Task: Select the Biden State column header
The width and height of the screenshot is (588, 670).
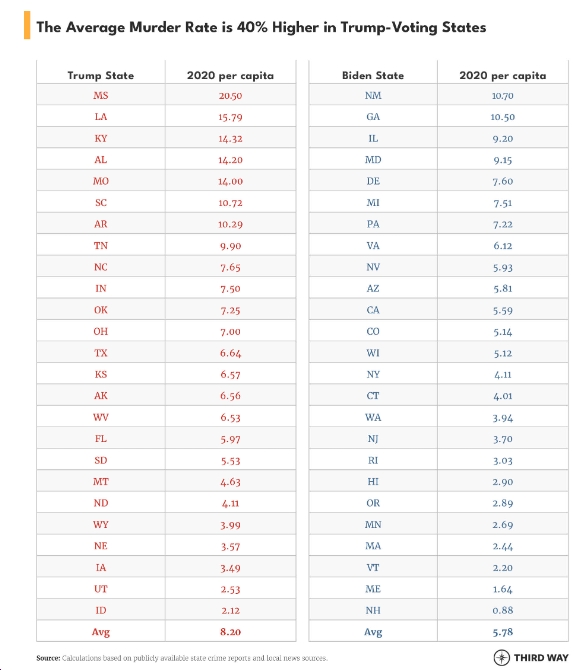Action: click(x=373, y=76)
